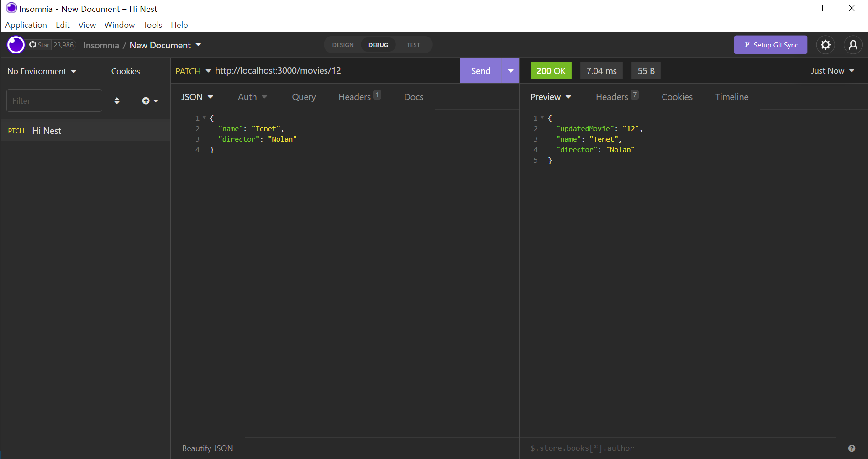This screenshot has width=868, height=459.
Task: Open the response Headers tab
Action: (617, 97)
